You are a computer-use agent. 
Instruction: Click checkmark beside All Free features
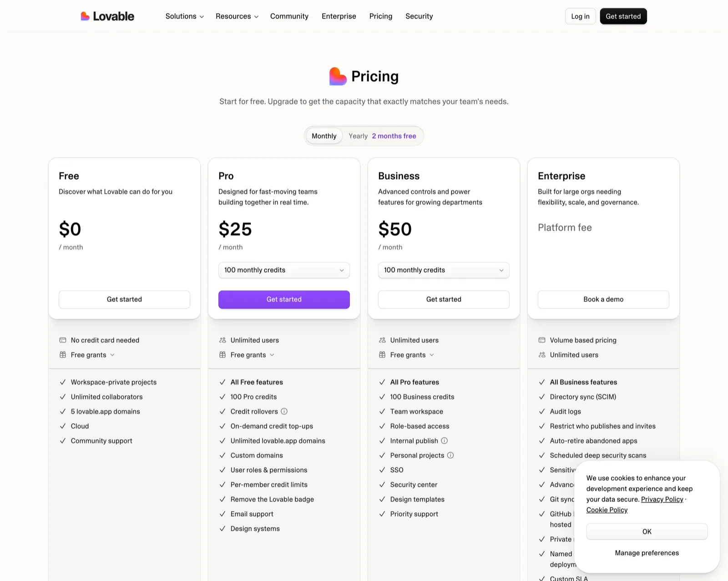pyautogui.click(x=222, y=382)
